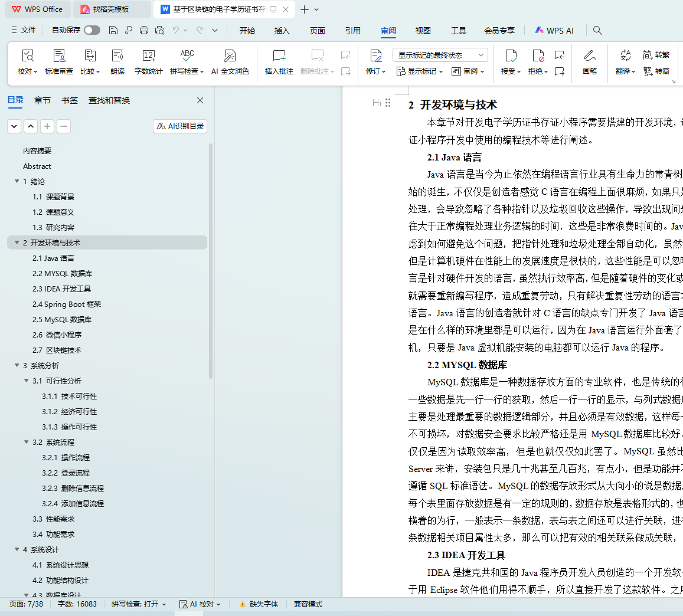This screenshot has width=683, height=616.
Task: Open the 拼写检查 status bar dropdown
Action: point(139,604)
